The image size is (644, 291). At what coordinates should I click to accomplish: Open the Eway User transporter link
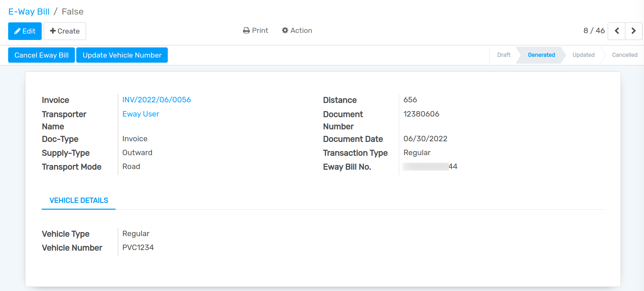pyautogui.click(x=141, y=114)
